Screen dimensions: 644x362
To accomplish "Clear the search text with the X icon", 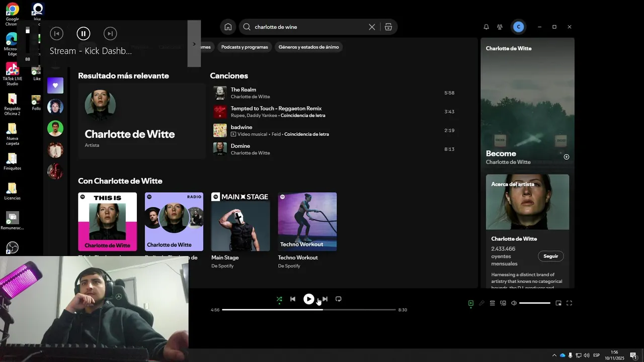I will click(372, 27).
